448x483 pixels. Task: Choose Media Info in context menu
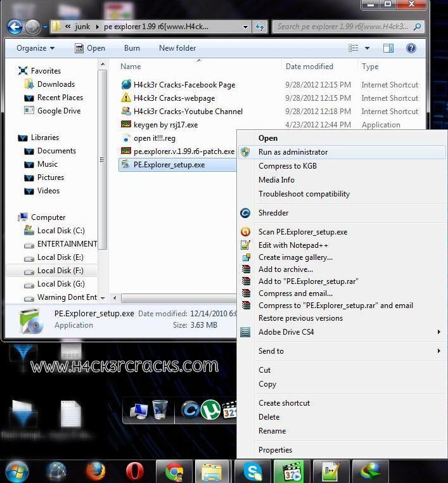[276, 179]
